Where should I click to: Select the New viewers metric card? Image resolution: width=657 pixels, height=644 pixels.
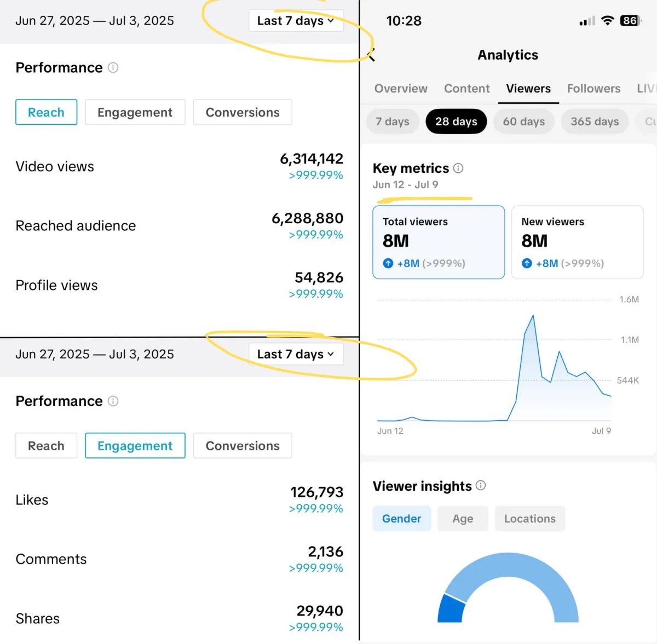point(578,242)
